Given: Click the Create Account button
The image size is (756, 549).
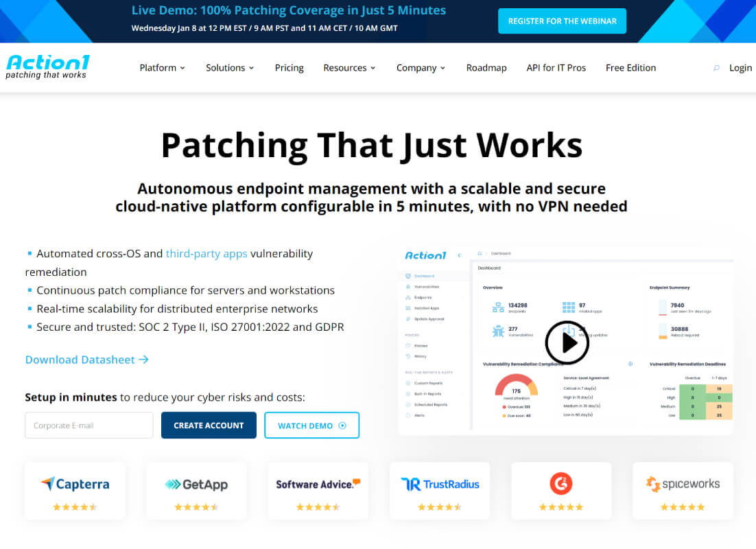Looking at the screenshot, I should [x=209, y=425].
